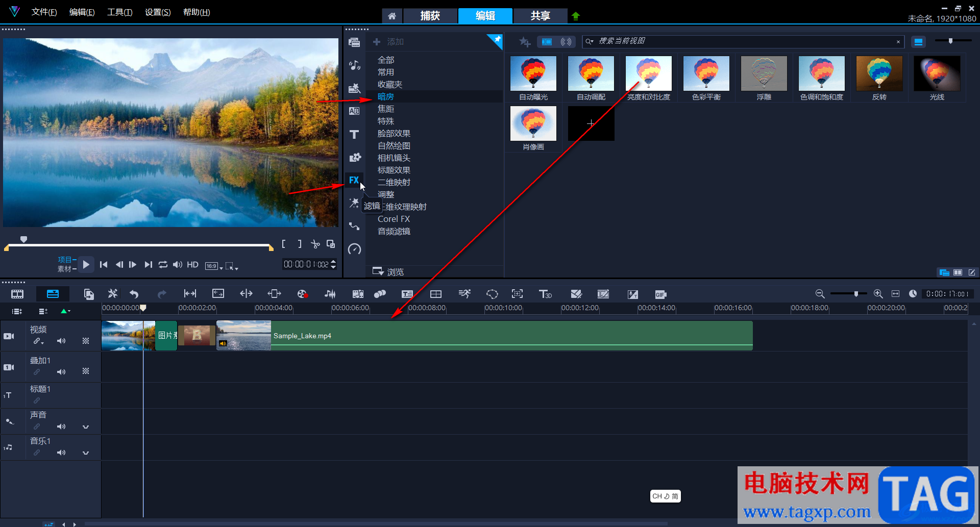Toggle loop/repeat playback button

tap(163, 264)
